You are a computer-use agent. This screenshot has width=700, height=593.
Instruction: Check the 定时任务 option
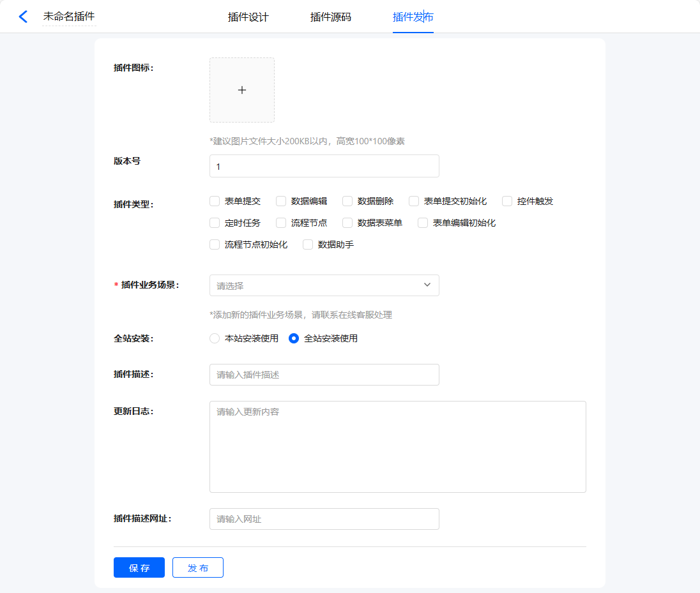(x=215, y=223)
